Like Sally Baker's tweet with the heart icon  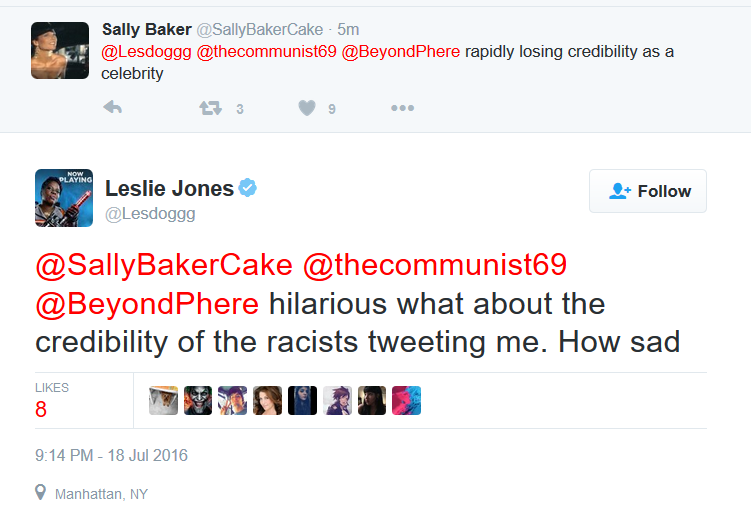tap(307, 108)
